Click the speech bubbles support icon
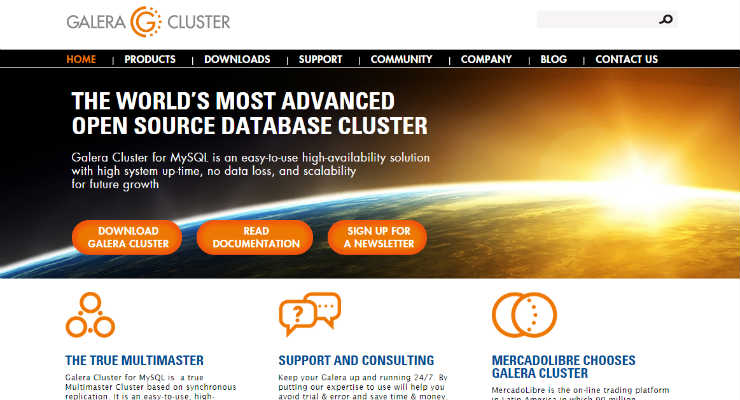This screenshot has height=400, width=740. [310, 313]
